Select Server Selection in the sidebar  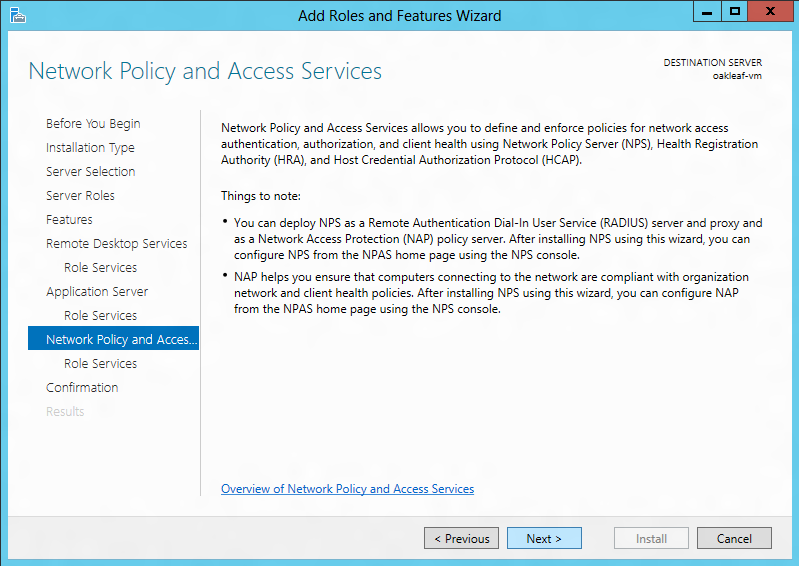coord(91,172)
